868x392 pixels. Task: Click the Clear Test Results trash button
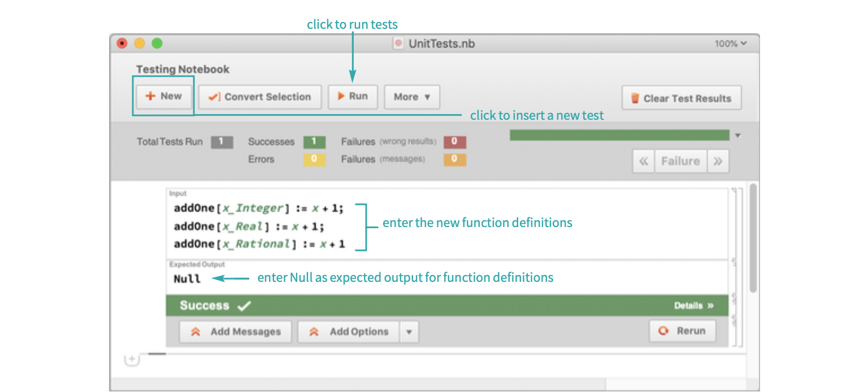tap(682, 98)
